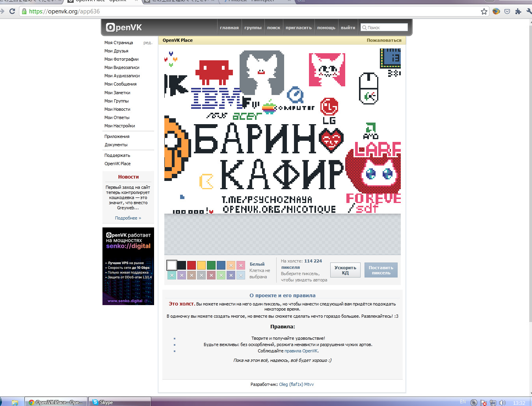Viewport: 532px width, 406px height.
Task: Select the black color swatch
Action: pos(182,265)
